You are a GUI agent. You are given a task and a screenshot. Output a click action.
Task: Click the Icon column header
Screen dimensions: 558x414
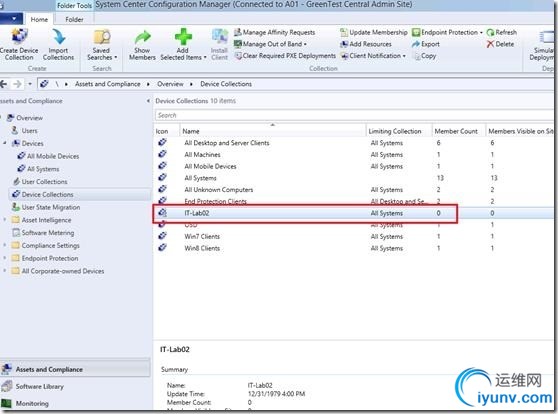tap(167, 131)
